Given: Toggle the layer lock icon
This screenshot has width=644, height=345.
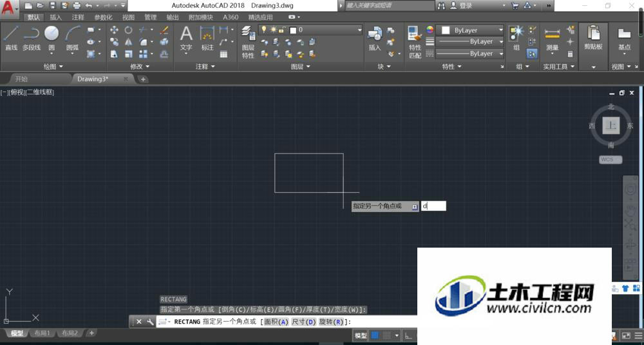Looking at the screenshot, I should coord(282,30).
